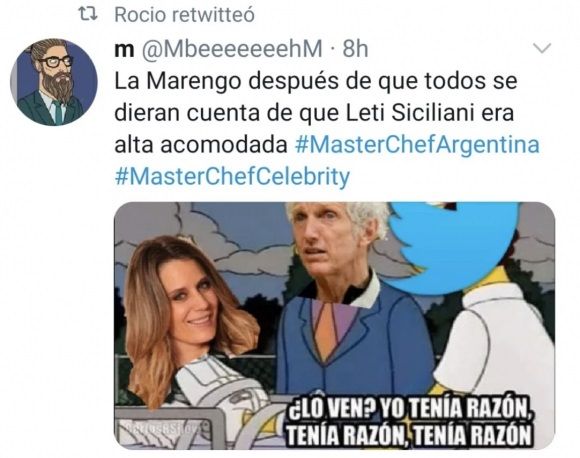The height and width of the screenshot is (458, 580).
Task: Click the faded watermark on the meme image
Action: (x=165, y=429)
